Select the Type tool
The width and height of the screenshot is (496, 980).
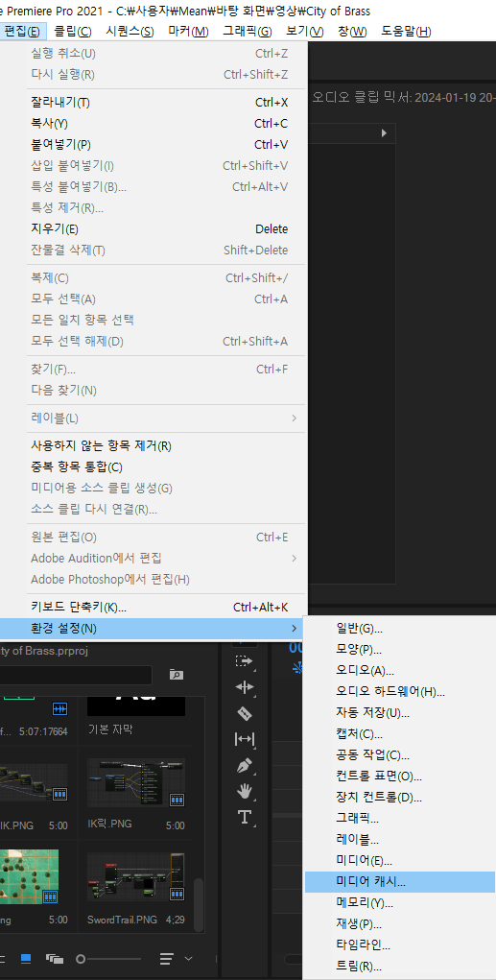pos(244,817)
